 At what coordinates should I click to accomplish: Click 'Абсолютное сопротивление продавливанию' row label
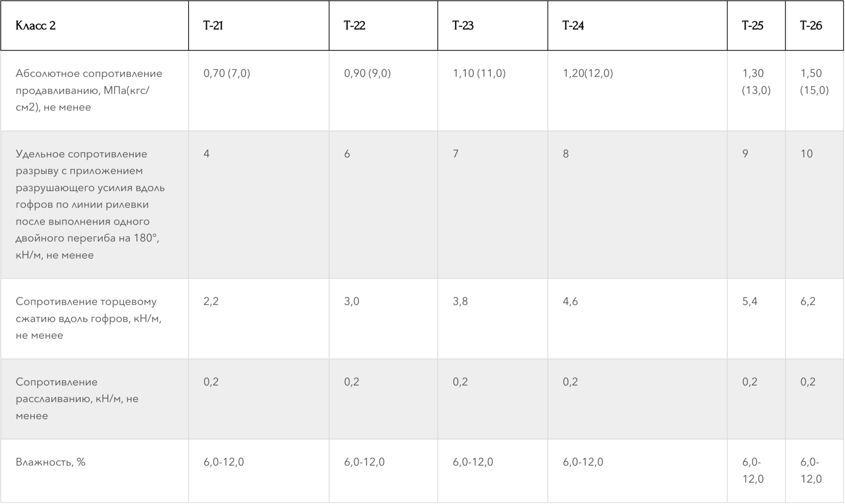tap(89, 90)
